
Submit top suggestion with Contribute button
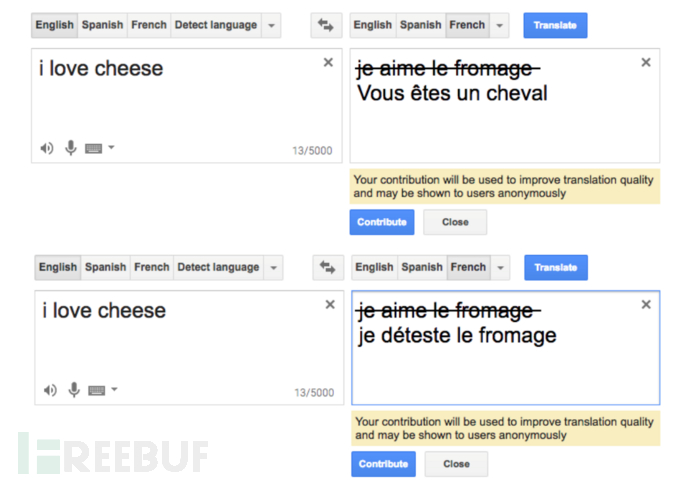coord(382,222)
